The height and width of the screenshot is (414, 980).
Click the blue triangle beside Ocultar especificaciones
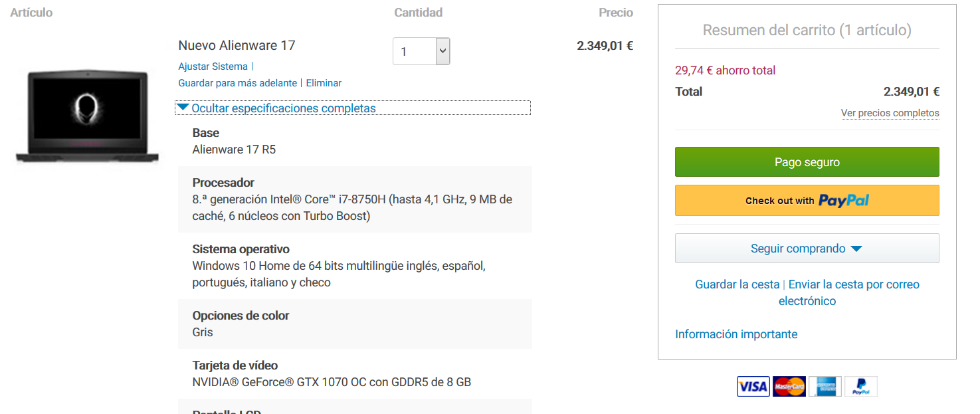[x=183, y=108]
